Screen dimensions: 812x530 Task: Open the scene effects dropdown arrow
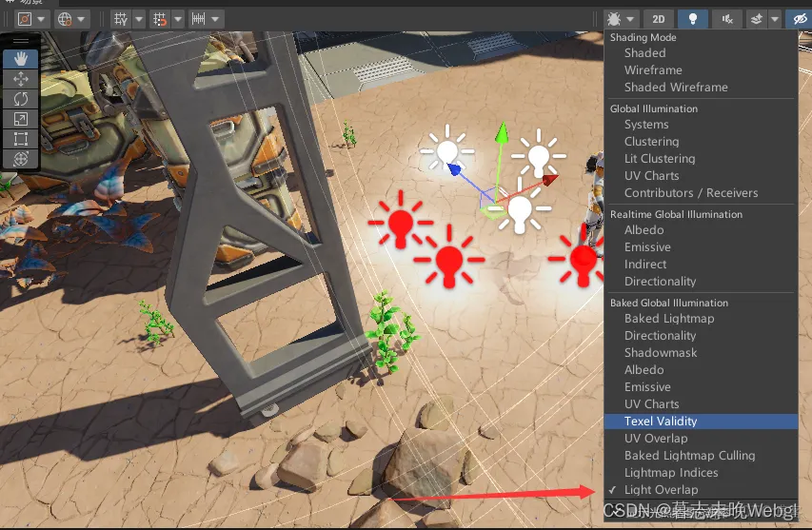tap(775, 20)
